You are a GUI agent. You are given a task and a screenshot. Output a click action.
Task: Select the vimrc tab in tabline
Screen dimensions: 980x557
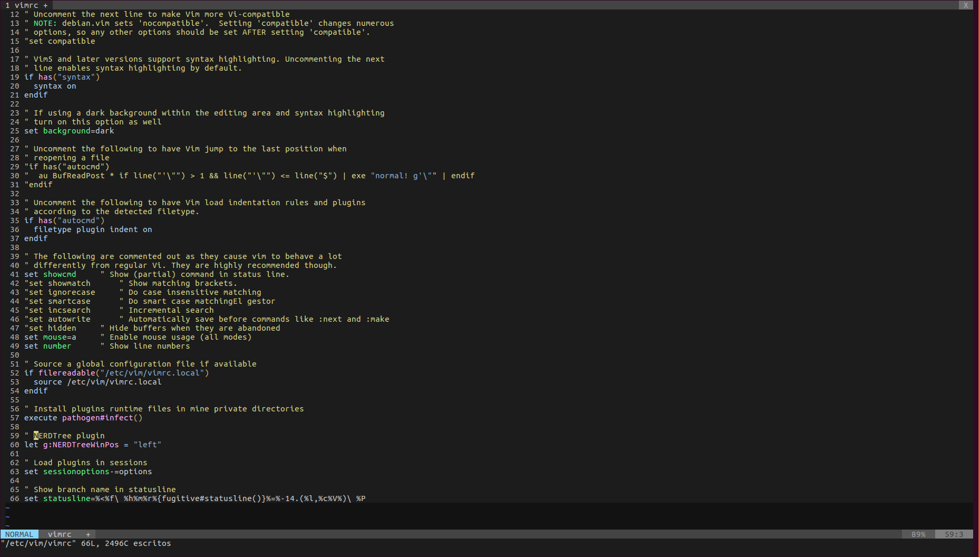tap(27, 5)
